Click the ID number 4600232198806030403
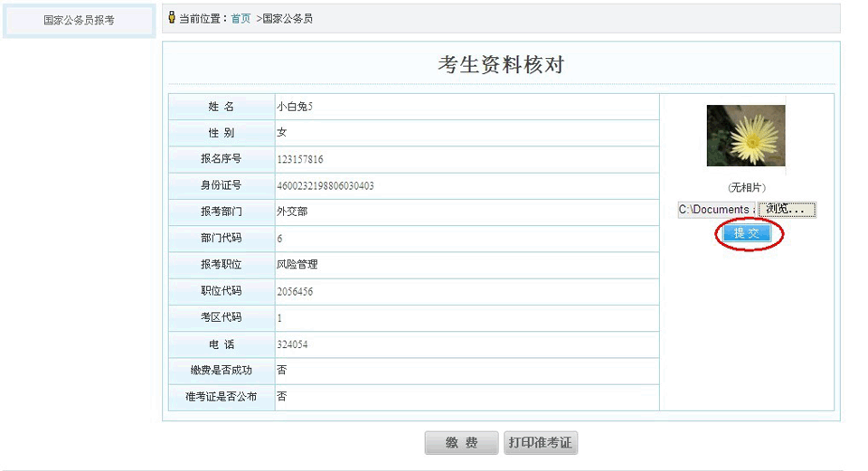 [325, 186]
